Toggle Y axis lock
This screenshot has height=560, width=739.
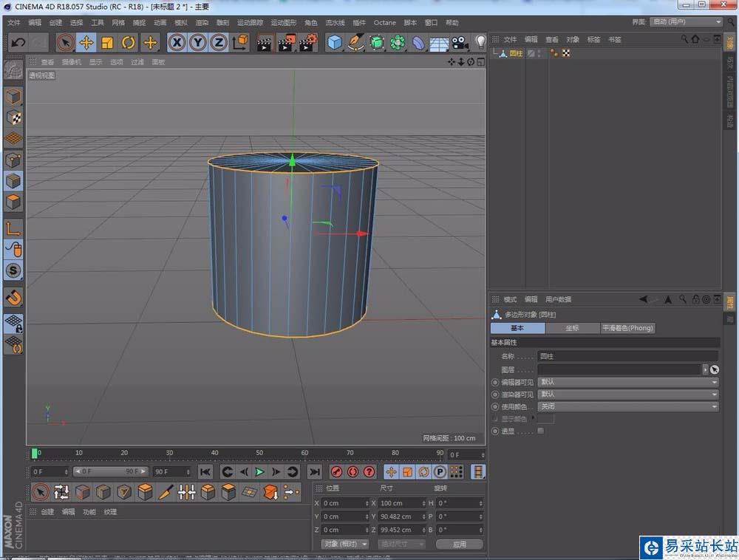pyautogui.click(x=197, y=43)
